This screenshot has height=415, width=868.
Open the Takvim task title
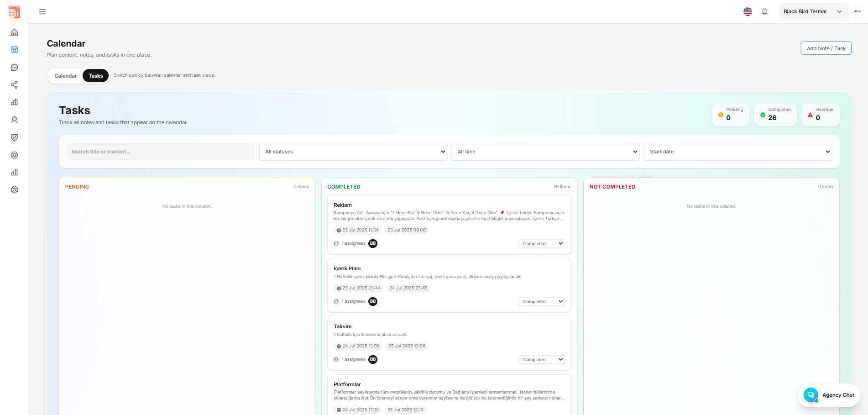tap(343, 326)
